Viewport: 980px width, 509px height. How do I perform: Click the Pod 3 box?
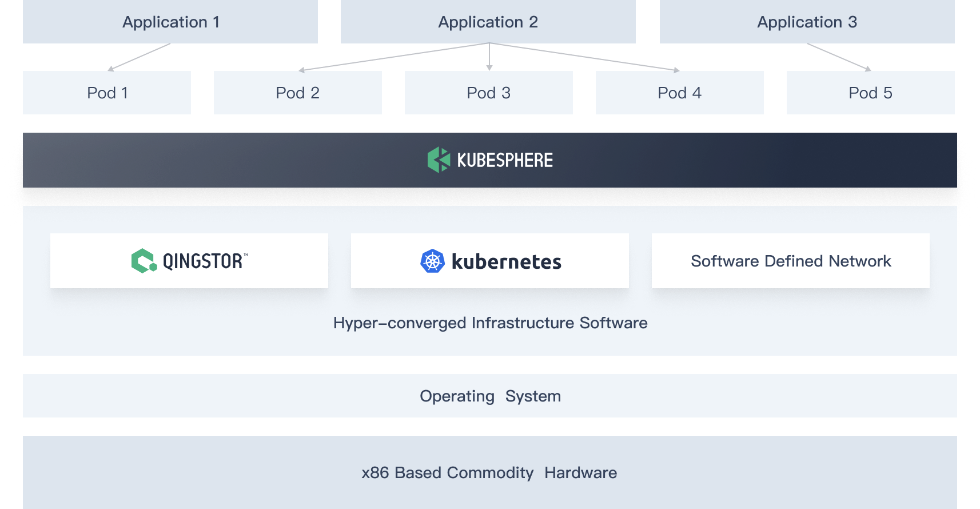(489, 93)
